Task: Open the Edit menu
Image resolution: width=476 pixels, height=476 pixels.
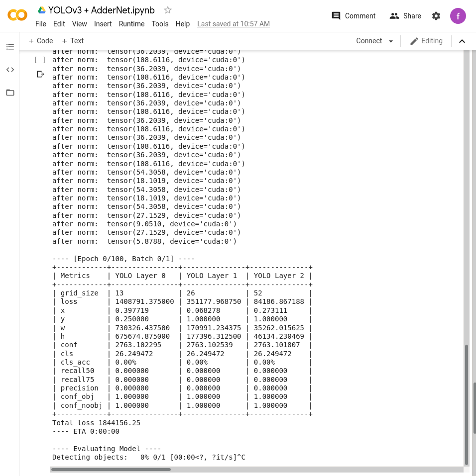Action: tap(59, 24)
